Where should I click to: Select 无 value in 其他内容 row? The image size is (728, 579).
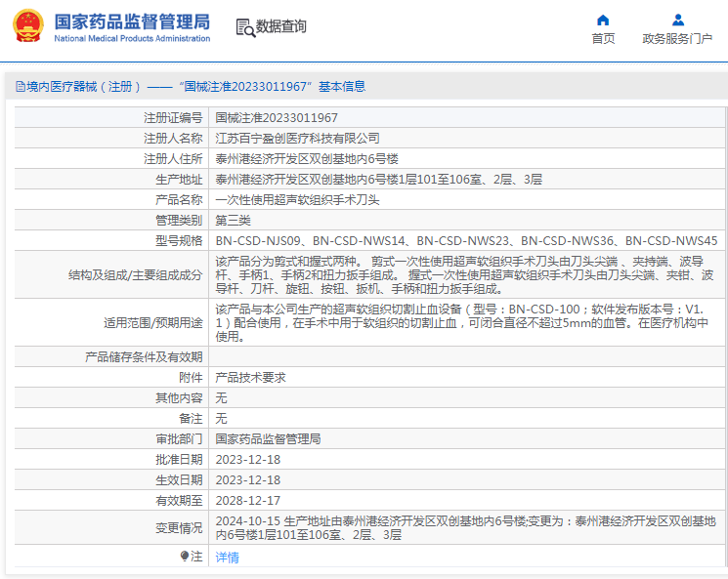[x=221, y=398]
